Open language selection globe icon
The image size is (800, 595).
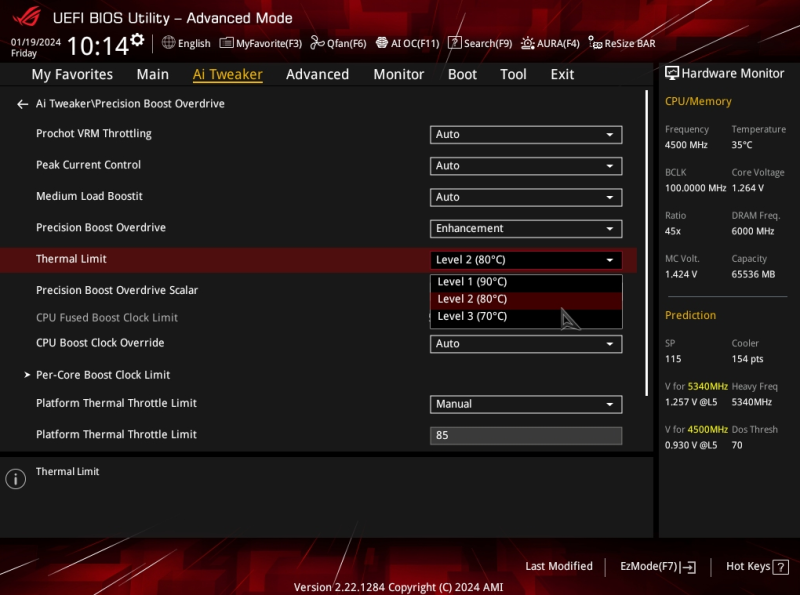coord(168,43)
